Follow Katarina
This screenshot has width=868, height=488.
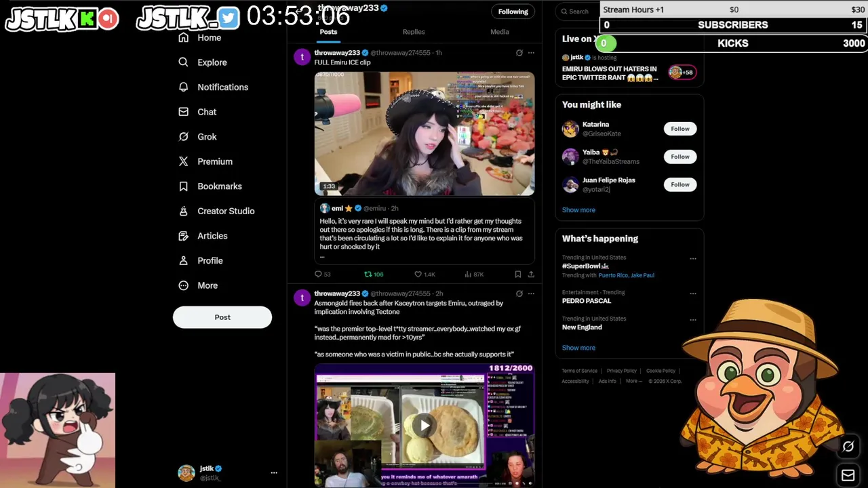[x=679, y=129]
